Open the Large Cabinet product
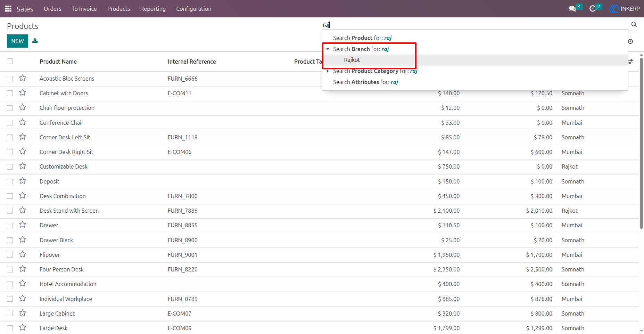 click(57, 313)
